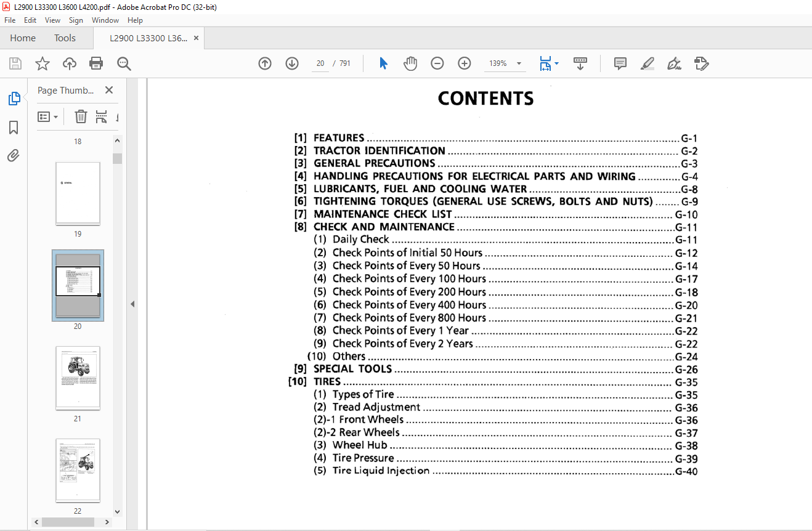Image resolution: width=812 pixels, height=531 pixels.
Task: Delete selected page with trash icon
Action: [x=81, y=116]
